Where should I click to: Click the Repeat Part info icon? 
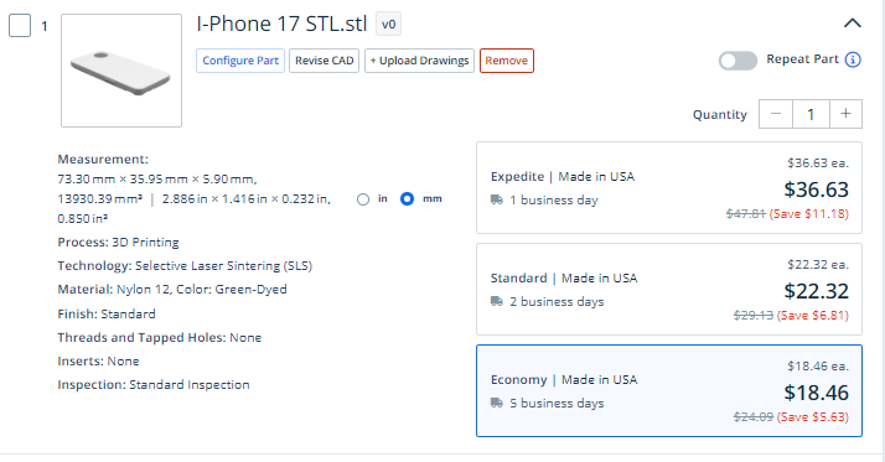pos(853,59)
